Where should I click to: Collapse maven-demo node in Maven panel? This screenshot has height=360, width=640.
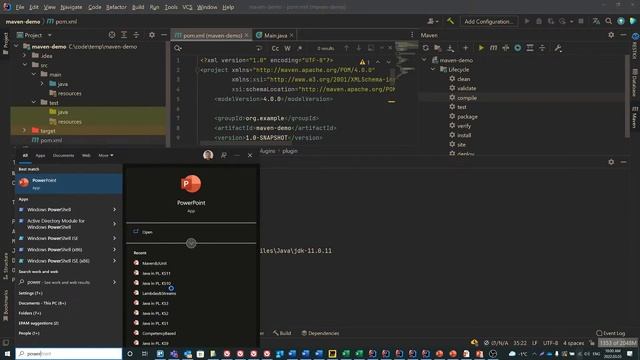pos(424,60)
